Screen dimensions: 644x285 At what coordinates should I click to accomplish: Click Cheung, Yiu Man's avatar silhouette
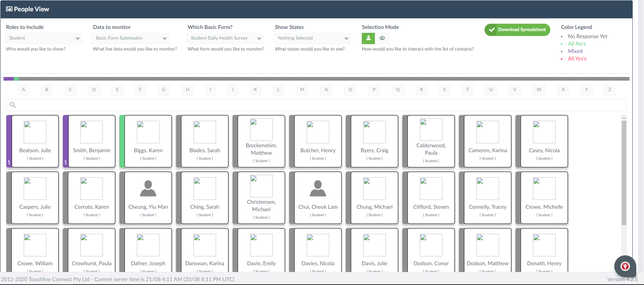[148, 188]
